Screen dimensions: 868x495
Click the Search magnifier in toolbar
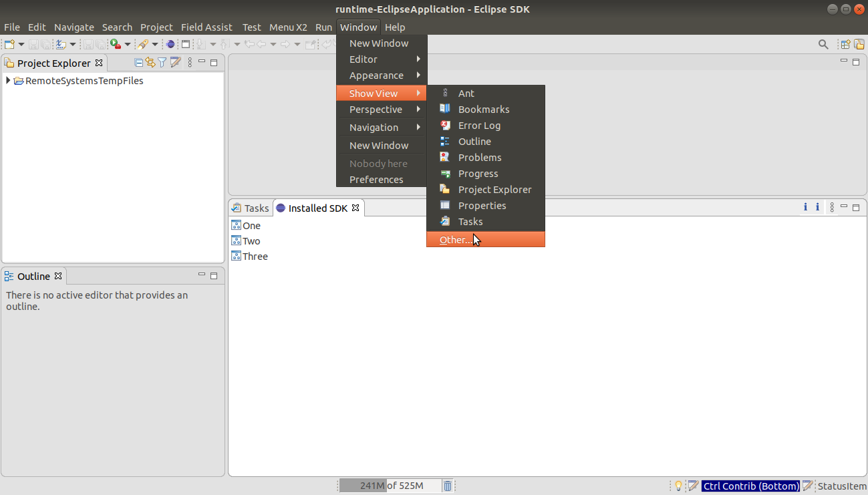point(823,44)
